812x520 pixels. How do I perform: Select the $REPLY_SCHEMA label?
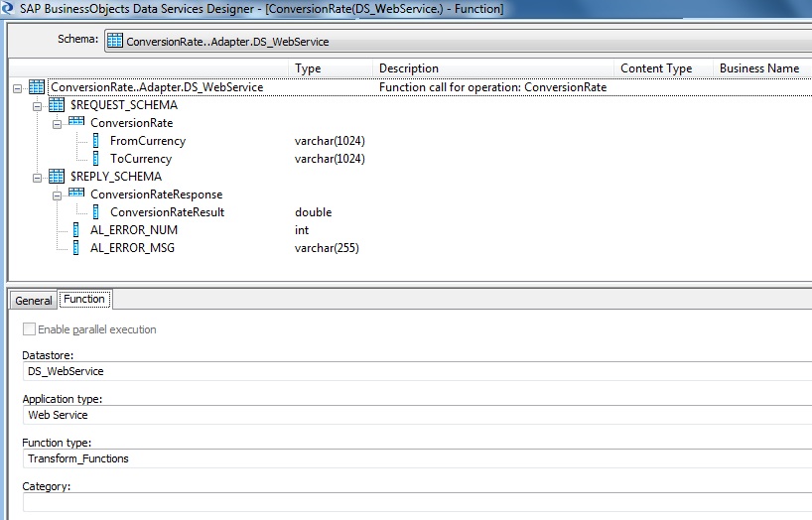tap(116, 177)
